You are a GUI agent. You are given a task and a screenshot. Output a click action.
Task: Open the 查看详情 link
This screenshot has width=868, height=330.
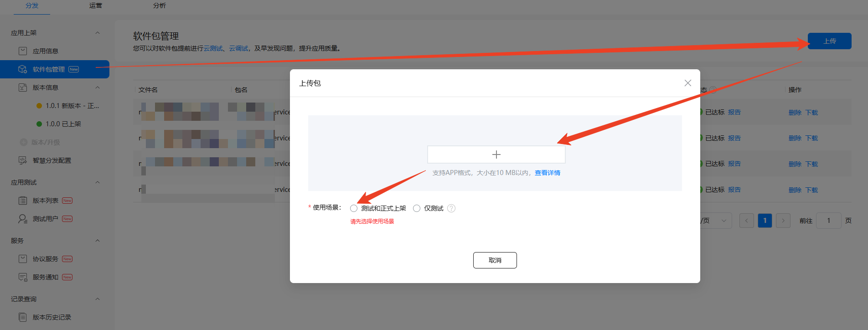[x=548, y=173]
